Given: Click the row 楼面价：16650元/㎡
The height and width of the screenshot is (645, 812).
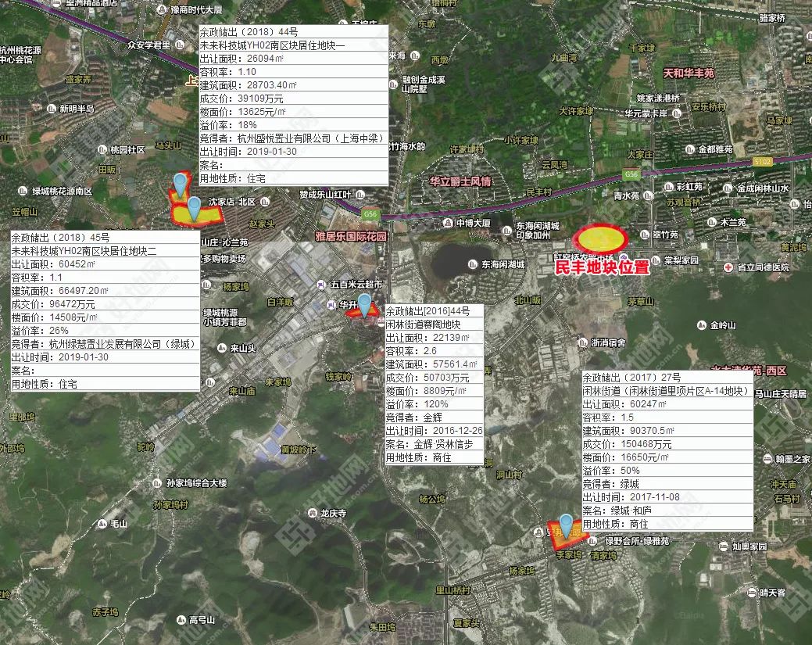Looking at the screenshot, I should pos(667,457).
